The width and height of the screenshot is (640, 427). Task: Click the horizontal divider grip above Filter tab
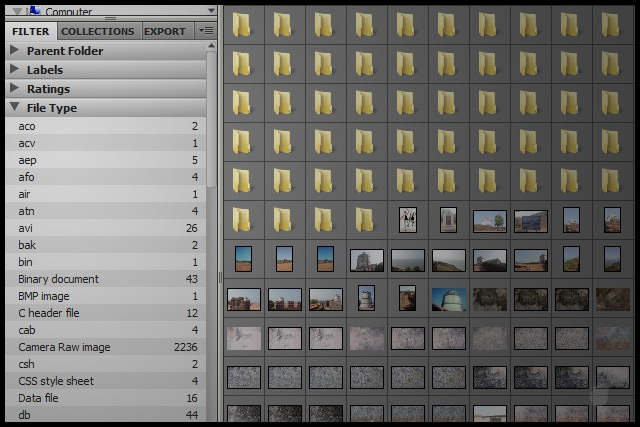coord(108,20)
